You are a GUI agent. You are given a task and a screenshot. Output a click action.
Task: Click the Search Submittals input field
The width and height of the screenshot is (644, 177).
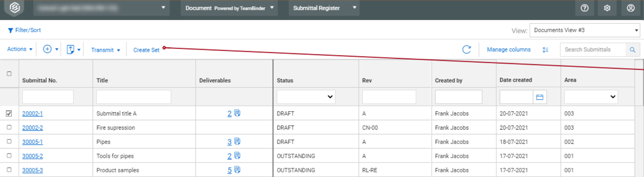[x=592, y=50]
